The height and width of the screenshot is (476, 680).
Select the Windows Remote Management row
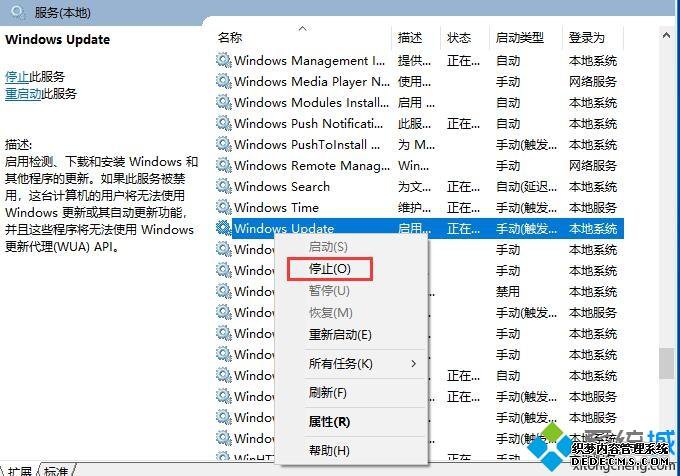(420, 165)
